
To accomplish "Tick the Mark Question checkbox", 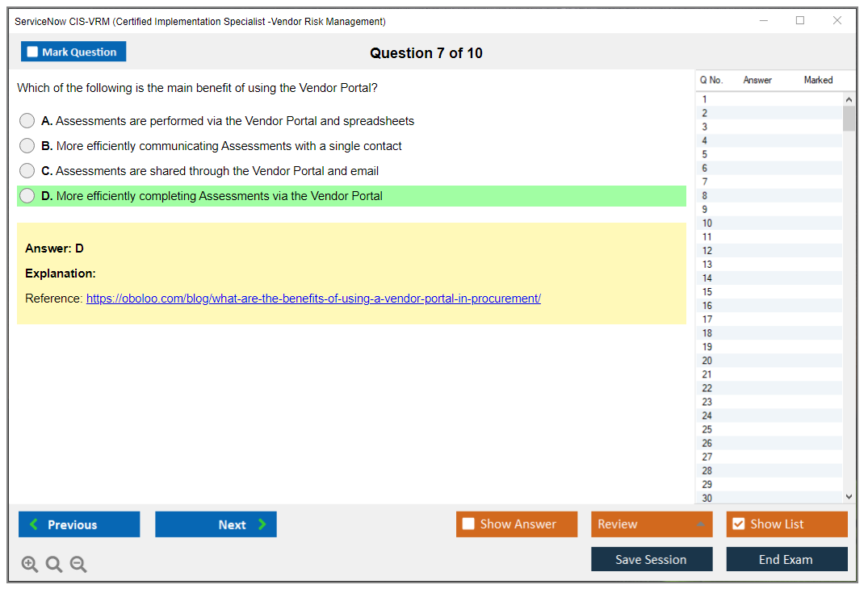I will (32, 52).
